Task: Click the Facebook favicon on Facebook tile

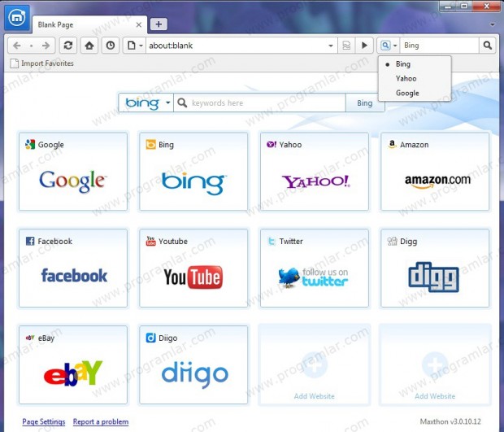Action: (30, 241)
